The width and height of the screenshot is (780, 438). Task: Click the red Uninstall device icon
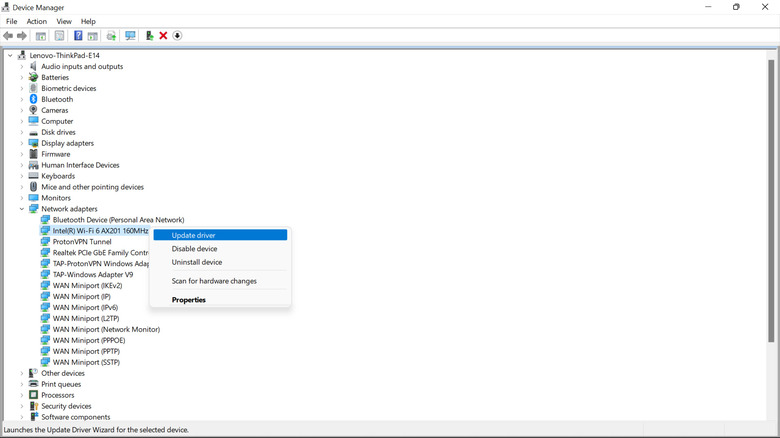tap(163, 36)
